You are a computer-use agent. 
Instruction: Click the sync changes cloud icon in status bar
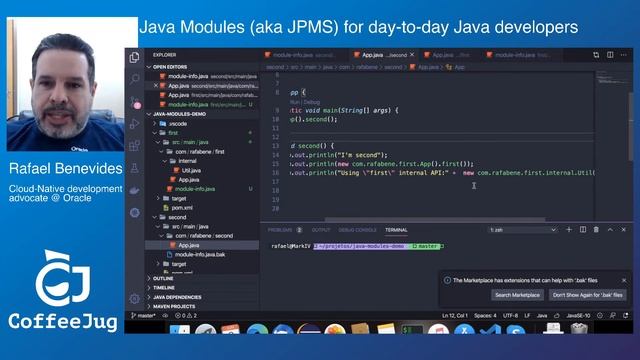[165, 316]
